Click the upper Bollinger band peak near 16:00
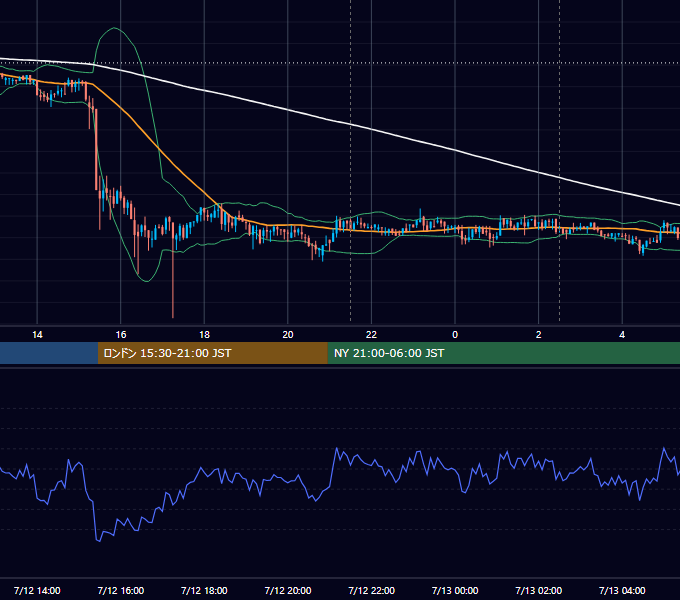680x600 pixels. [114, 28]
